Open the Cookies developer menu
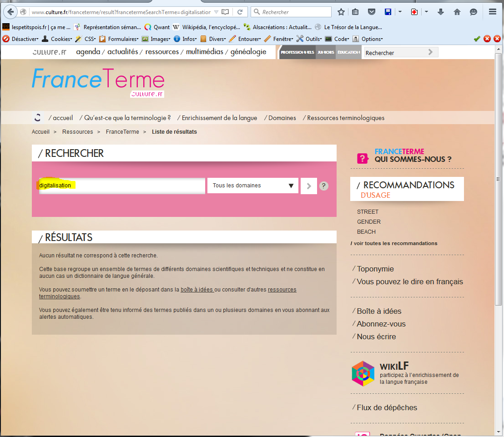This screenshot has width=504, height=437. 57,39
